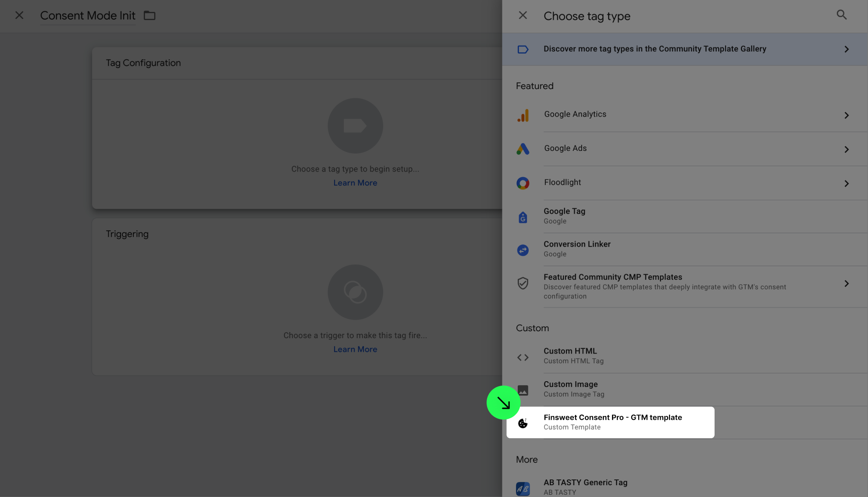This screenshot has height=497, width=868.
Task: Expand Community Template Gallery chevron
Action: click(847, 49)
